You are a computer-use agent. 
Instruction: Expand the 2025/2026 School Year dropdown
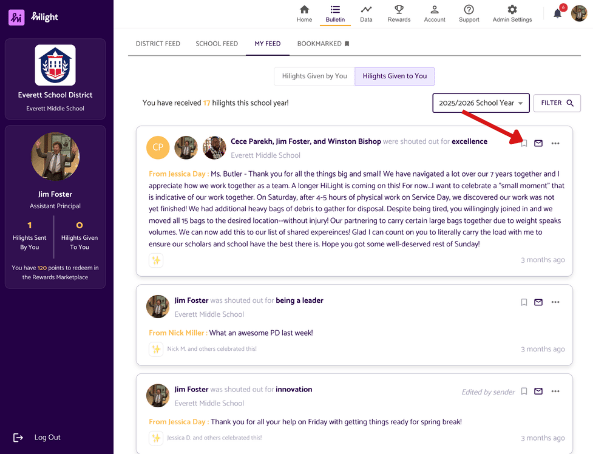pyautogui.click(x=481, y=103)
